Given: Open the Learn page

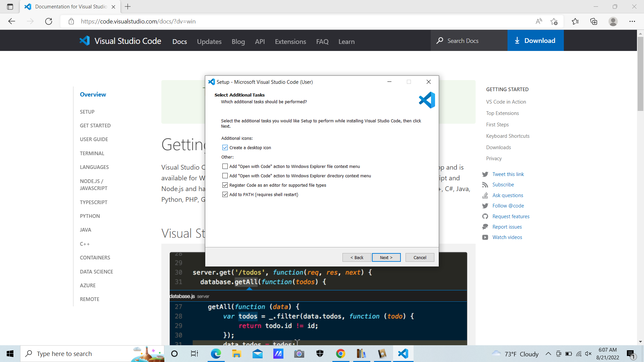Looking at the screenshot, I should pyautogui.click(x=346, y=42).
